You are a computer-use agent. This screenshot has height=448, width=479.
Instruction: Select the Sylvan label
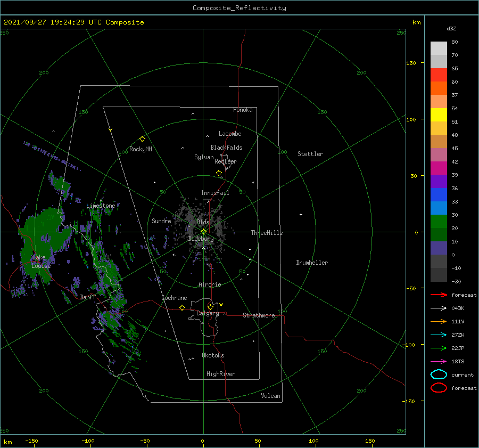204,157
